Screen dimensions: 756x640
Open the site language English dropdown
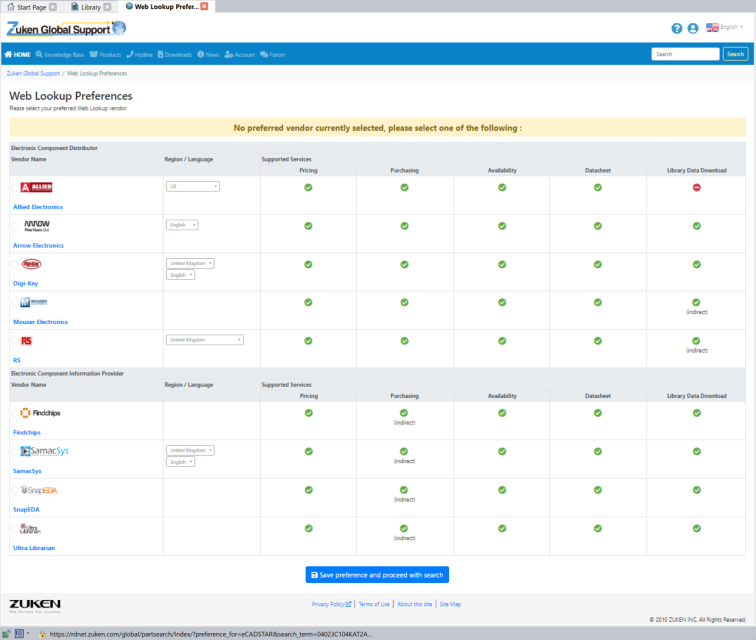725,27
